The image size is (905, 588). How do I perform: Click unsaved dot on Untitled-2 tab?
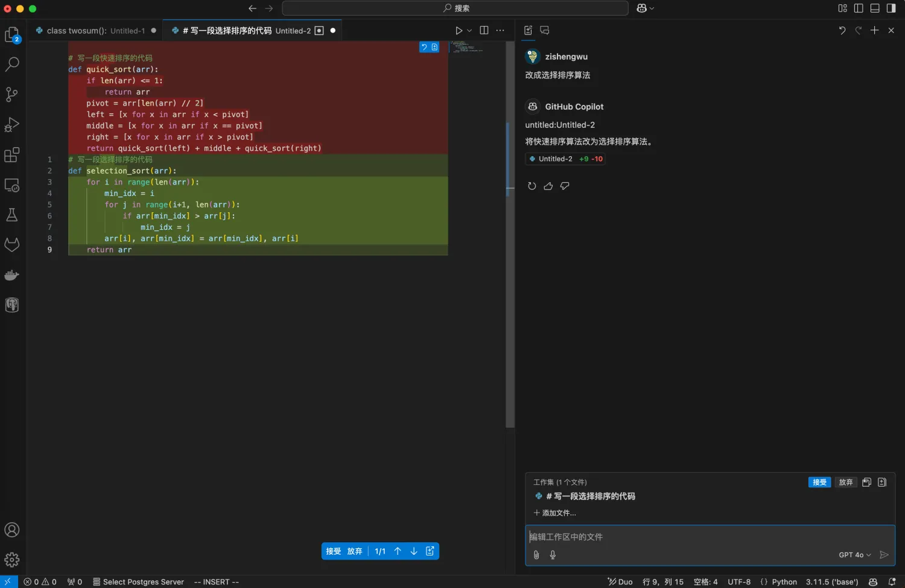[332, 30]
